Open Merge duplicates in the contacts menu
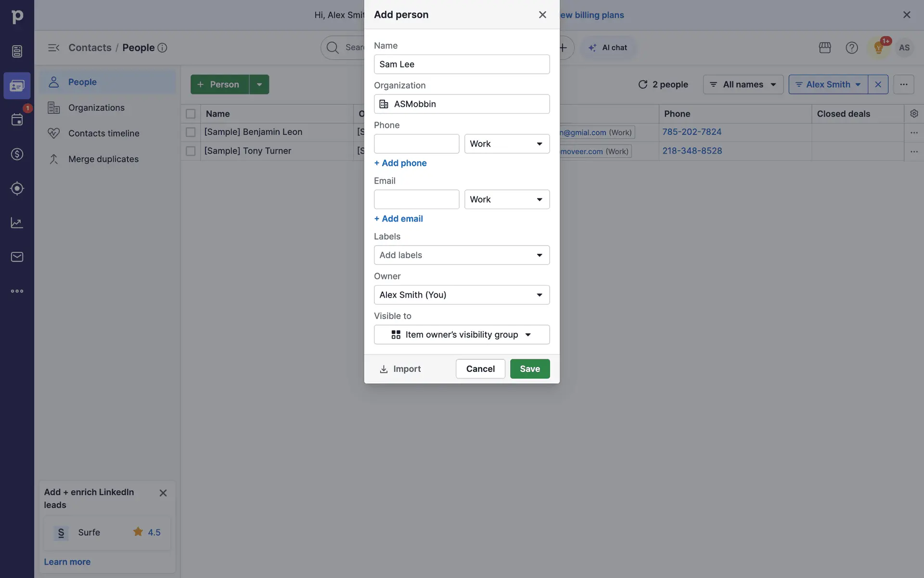Screen dimensions: 924x578 click(103, 159)
